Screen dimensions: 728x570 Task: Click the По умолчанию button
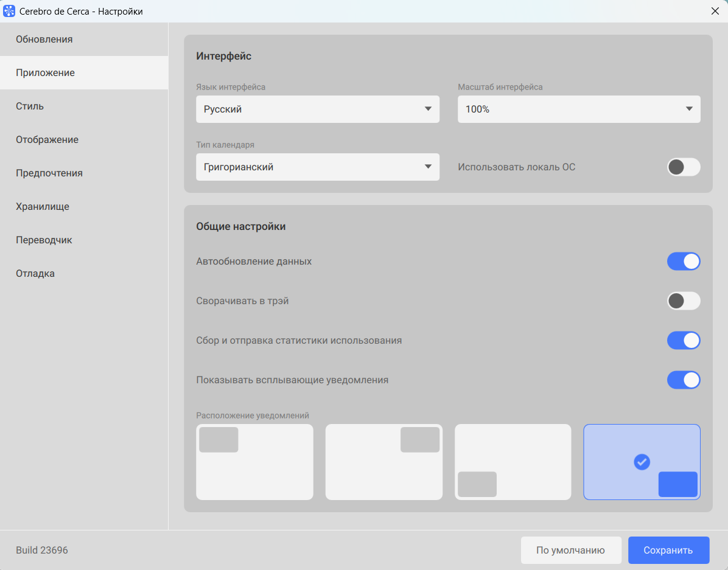pyautogui.click(x=570, y=550)
